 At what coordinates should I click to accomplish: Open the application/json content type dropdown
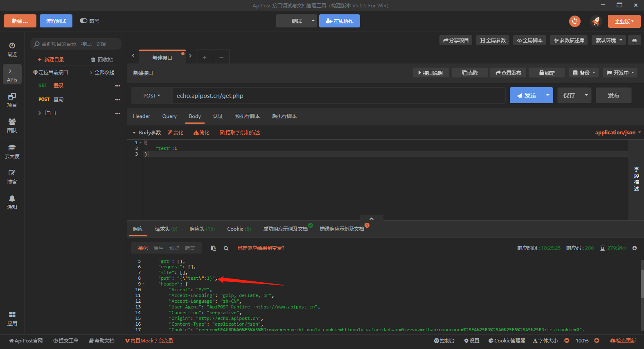pos(618,132)
